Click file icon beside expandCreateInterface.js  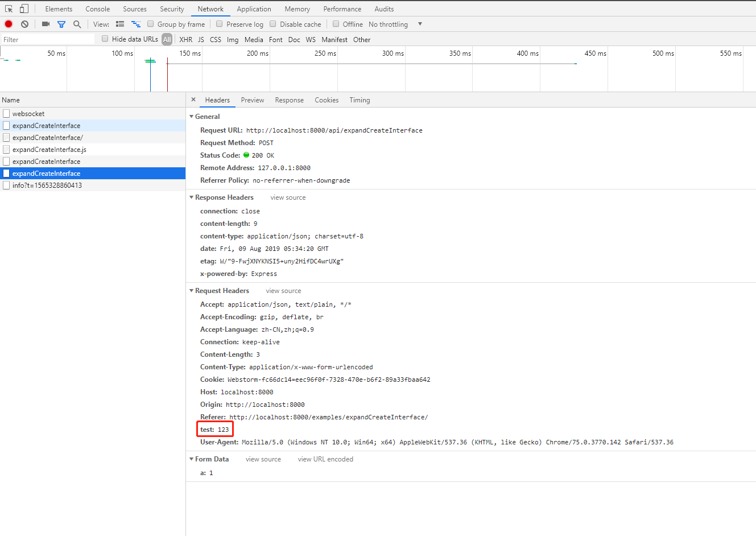coord(6,149)
